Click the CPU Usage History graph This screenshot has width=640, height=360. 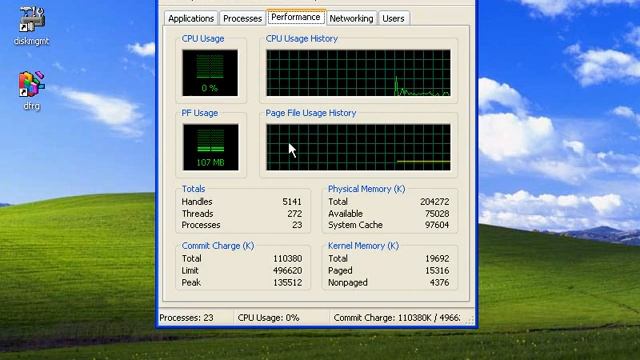(358, 73)
